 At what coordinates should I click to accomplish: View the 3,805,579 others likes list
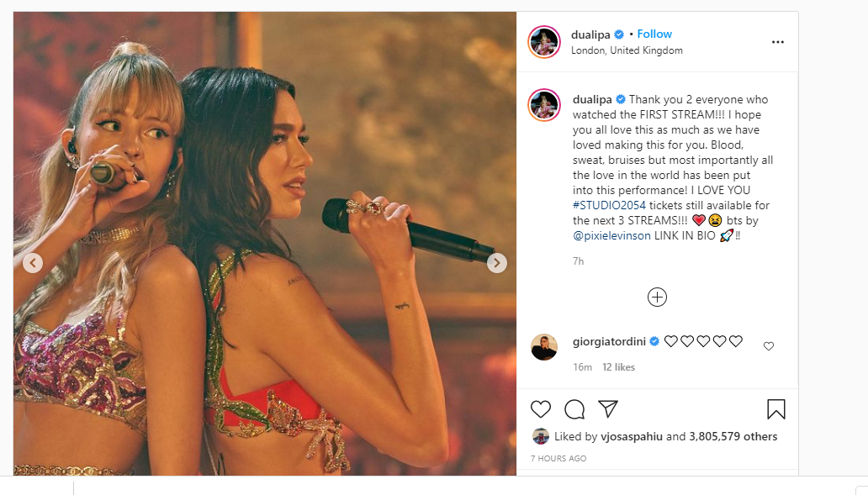tap(733, 437)
